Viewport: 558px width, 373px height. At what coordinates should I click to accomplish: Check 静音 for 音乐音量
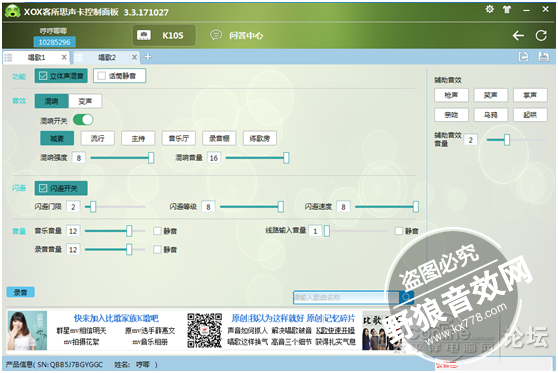point(157,231)
